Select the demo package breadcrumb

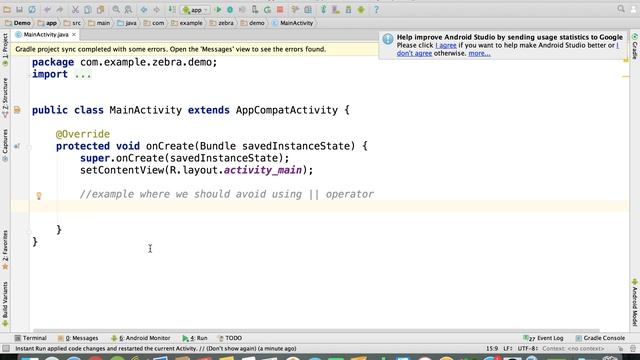253,23
